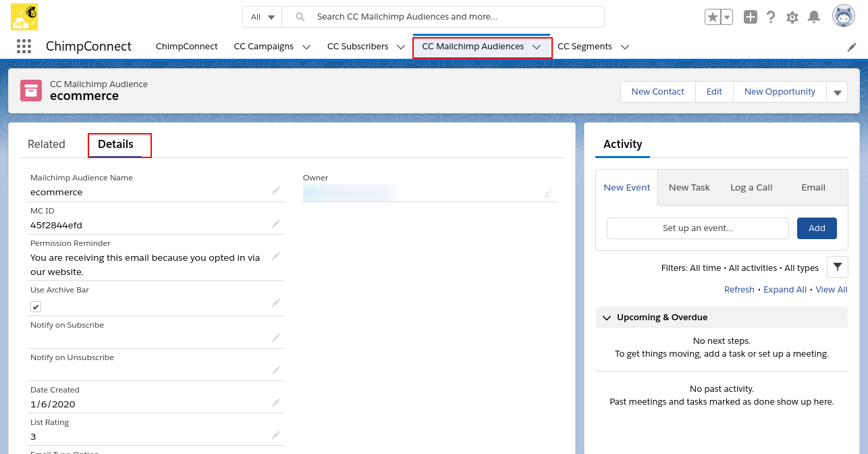Open the global actions plus icon
868x454 pixels.
click(x=751, y=17)
